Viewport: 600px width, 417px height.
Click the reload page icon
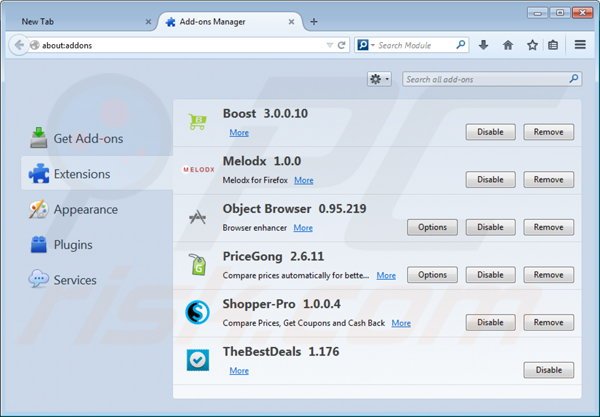click(x=342, y=45)
